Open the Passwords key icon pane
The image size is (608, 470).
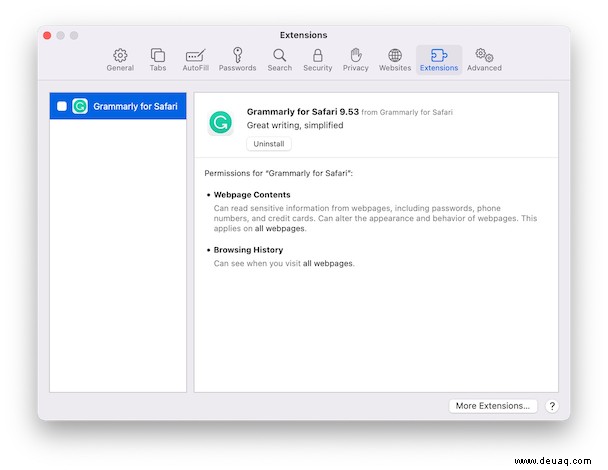pos(237,60)
